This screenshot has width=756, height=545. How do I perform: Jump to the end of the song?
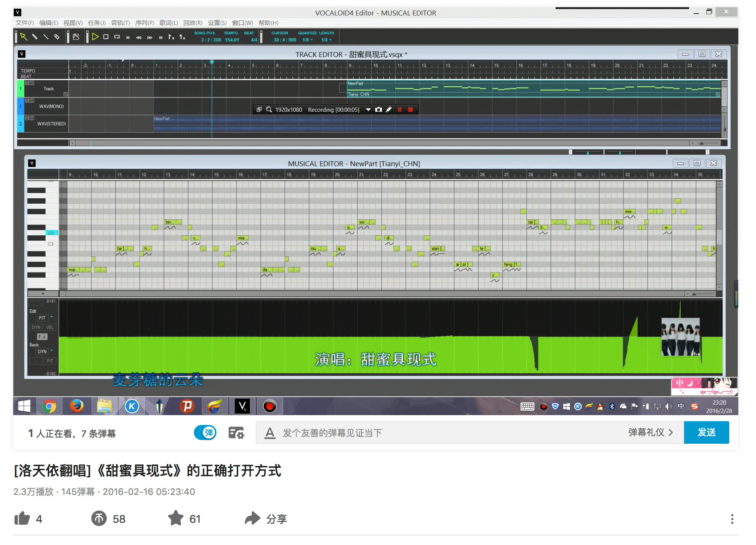tap(161, 37)
